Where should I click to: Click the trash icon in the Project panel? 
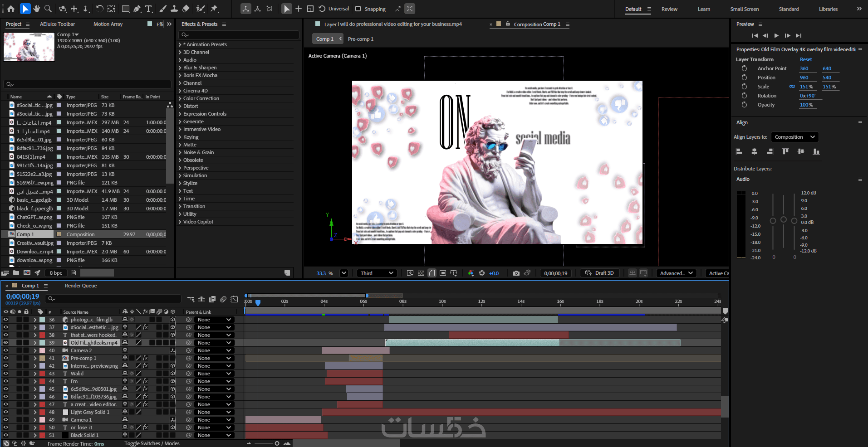coord(74,273)
